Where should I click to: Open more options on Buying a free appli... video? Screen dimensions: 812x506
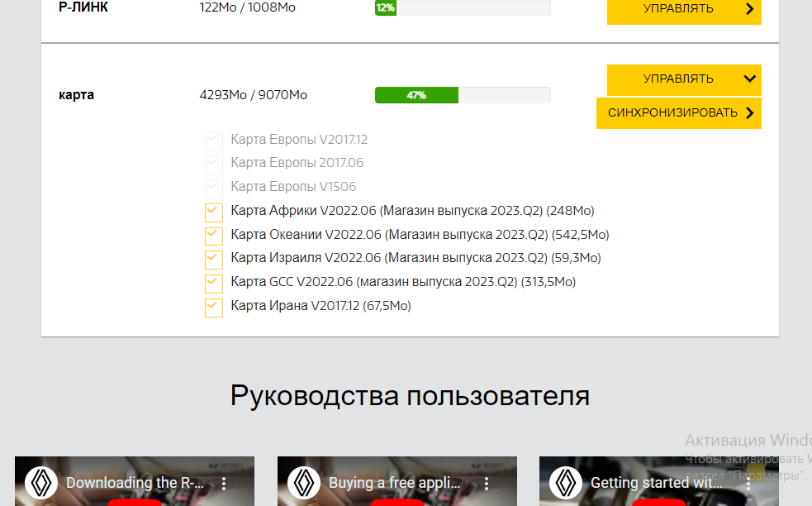pos(487,484)
